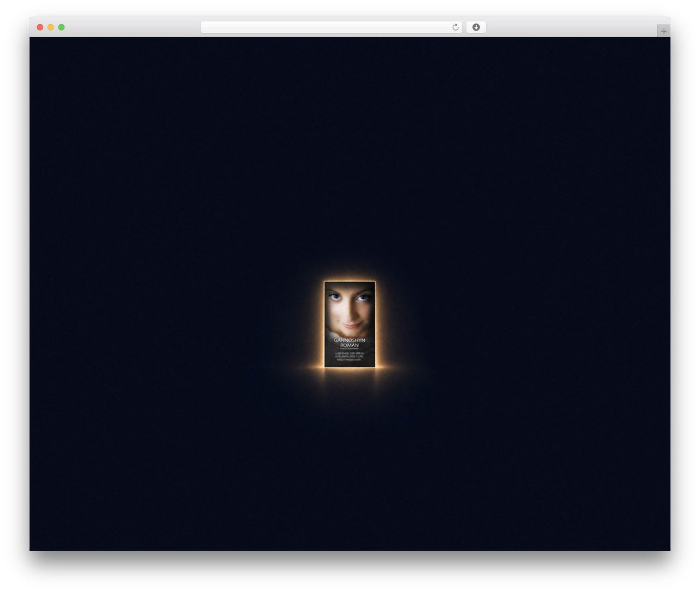
Task: Click the woman's left eye in the portrait
Action: coord(334,296)
